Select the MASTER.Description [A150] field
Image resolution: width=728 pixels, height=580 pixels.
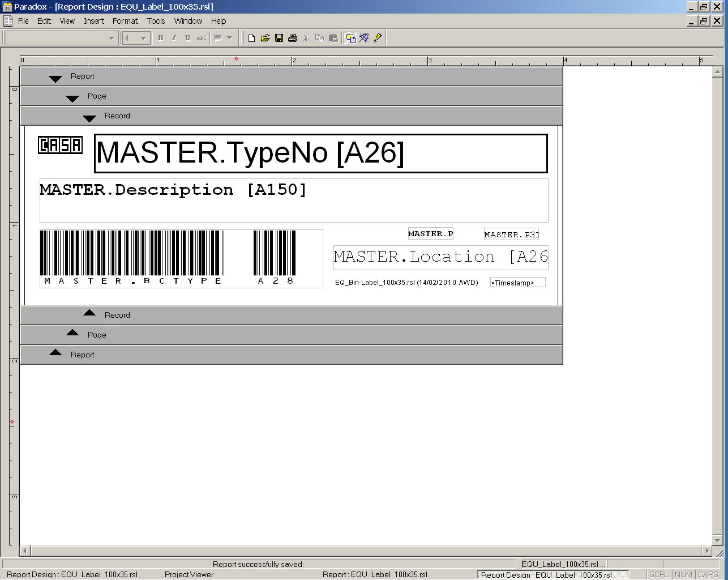(x=294, y=201)
